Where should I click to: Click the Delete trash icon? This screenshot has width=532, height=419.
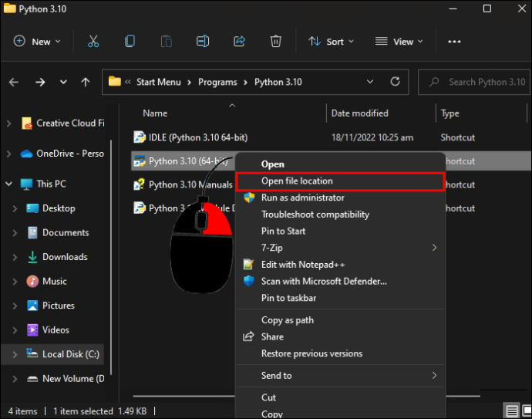click(275, 42)
